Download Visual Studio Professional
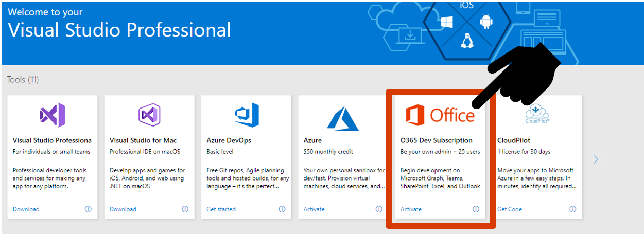This screenshot has width=644, height=234. click(x=26, y=209)
